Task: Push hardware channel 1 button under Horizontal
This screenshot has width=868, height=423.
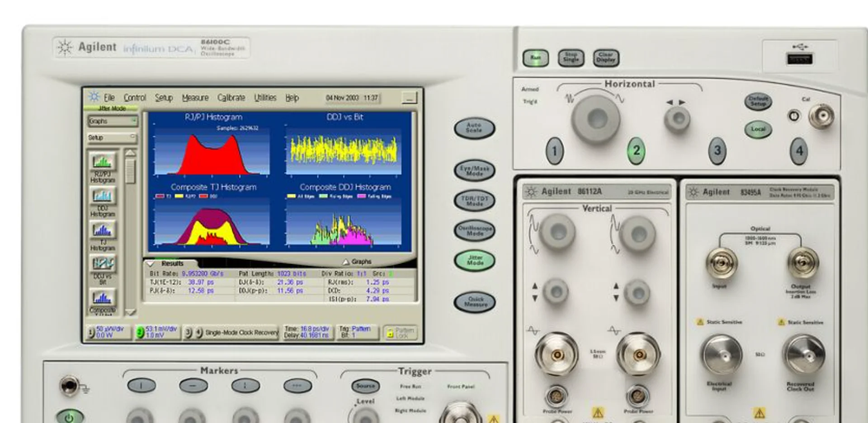Action: click(x=555, y=150)
